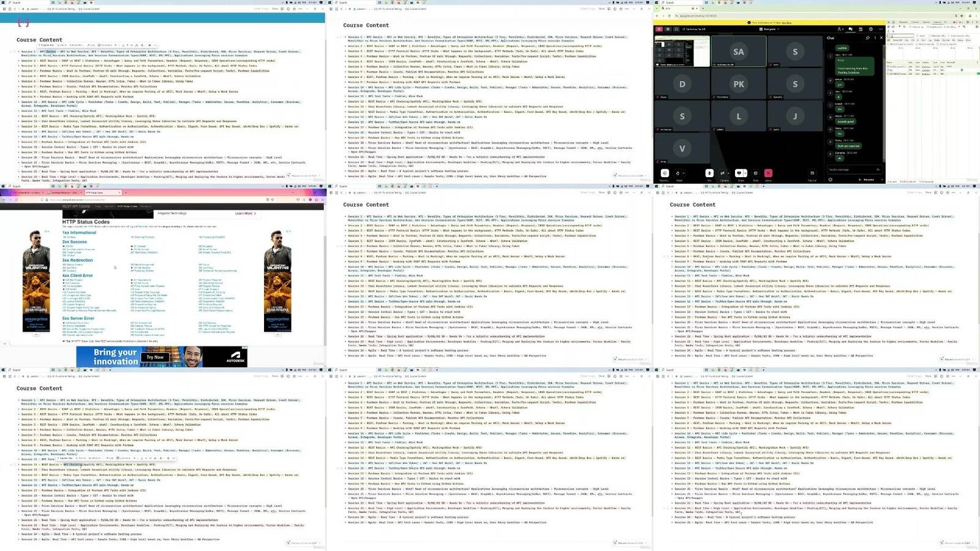Open the emoji picker below the chat box
The image size is (980, 551).
point(831,180)
